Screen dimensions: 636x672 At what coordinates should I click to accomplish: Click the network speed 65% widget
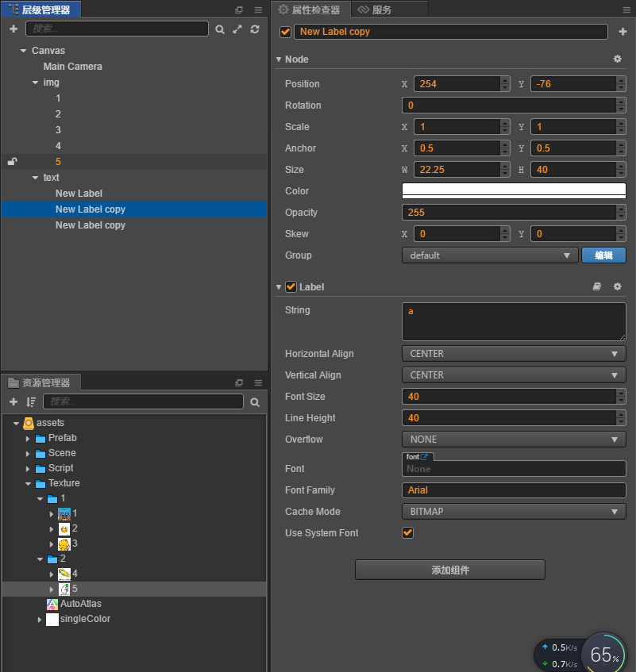coord(604,655)
